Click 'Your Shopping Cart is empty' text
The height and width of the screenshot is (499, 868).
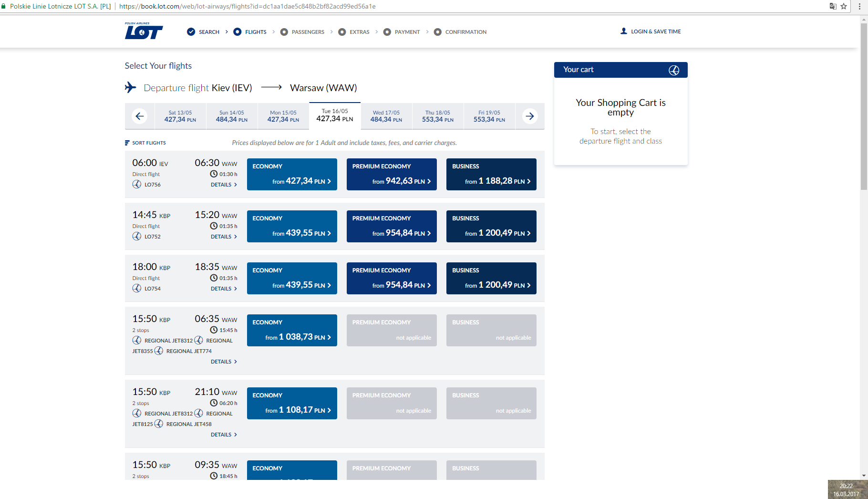coord(620,107)
